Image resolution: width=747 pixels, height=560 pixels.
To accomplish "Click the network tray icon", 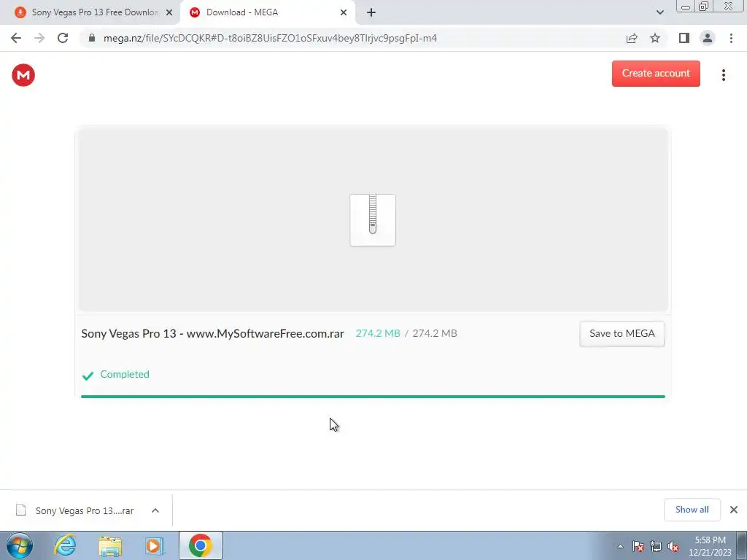I will point(656,546).
